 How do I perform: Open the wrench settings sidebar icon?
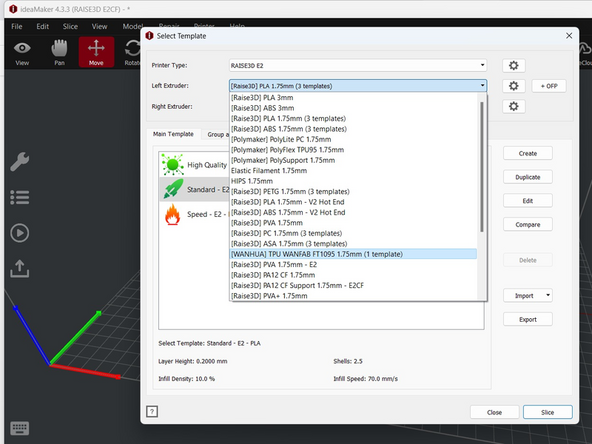coord(20,162)
